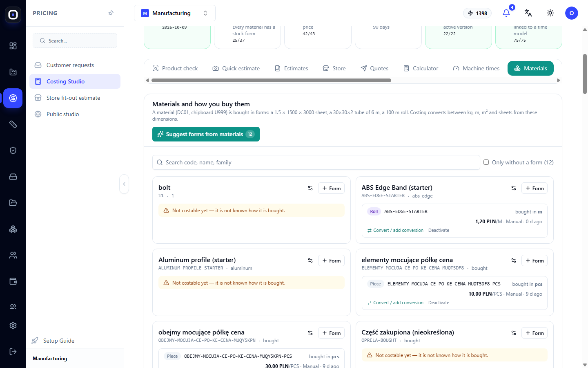
Task: Open the chart analytics icon in left rail
Action: [13, 72]
